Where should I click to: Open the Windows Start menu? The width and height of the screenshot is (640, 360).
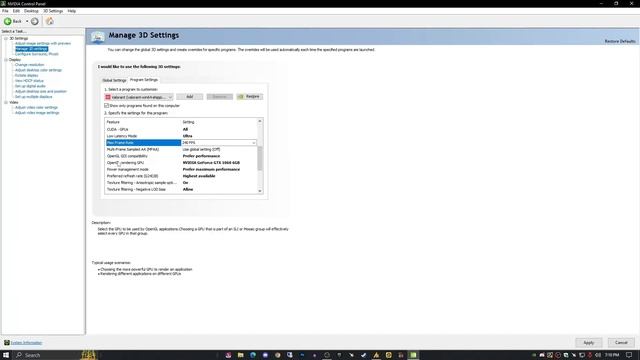click(x=6, y=355)
